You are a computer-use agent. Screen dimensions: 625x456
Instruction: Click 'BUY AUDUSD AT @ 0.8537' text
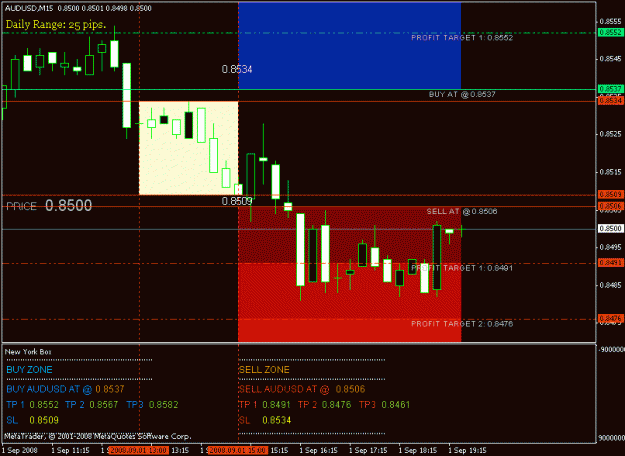[x=65, y=389]
